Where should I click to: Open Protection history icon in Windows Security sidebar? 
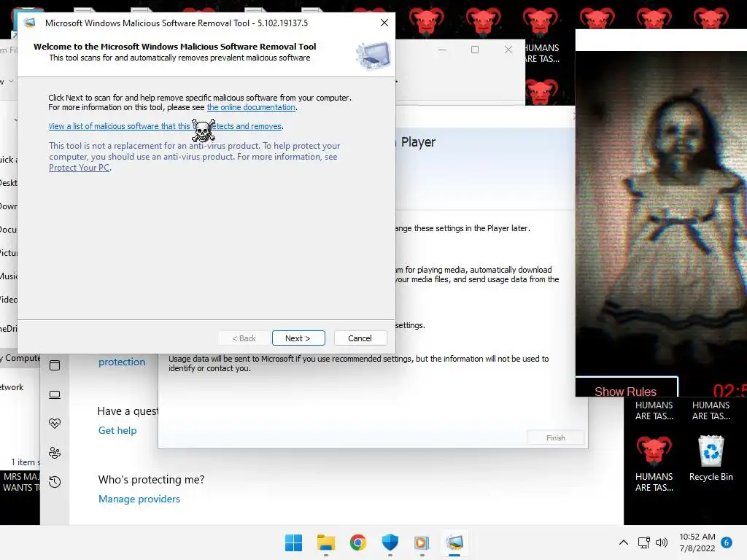pyautogui.click(x=55, y=482)
